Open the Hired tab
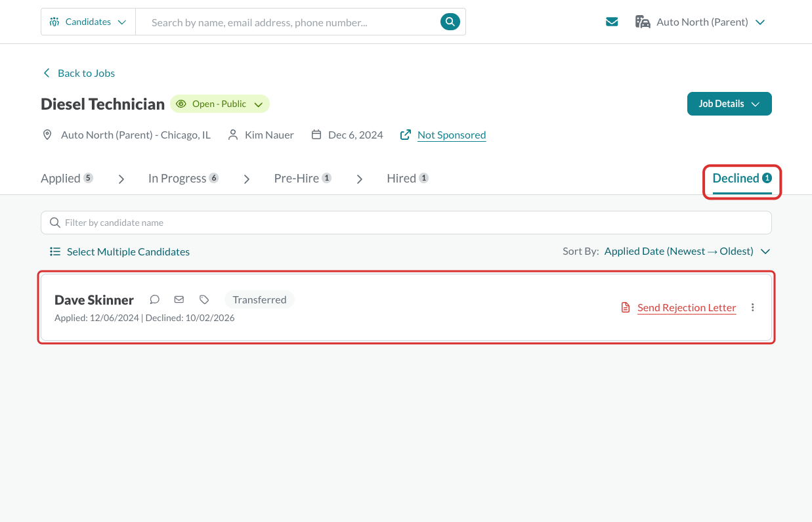 pos(408,179)
